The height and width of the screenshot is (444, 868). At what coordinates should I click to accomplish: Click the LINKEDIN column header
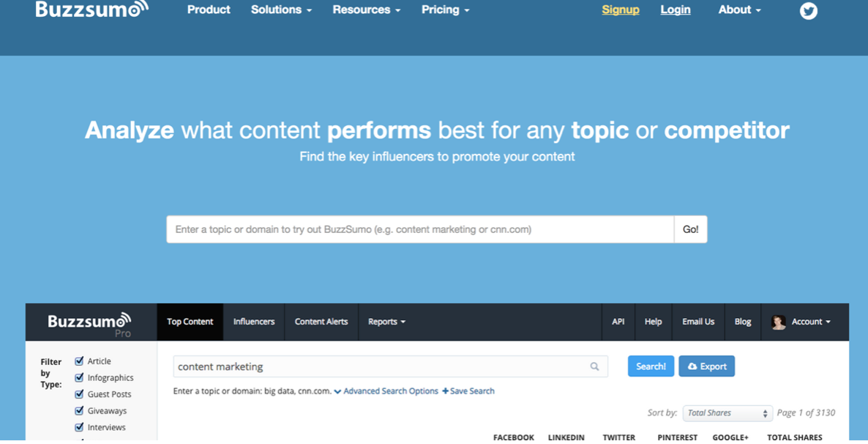tap(566, 437)
